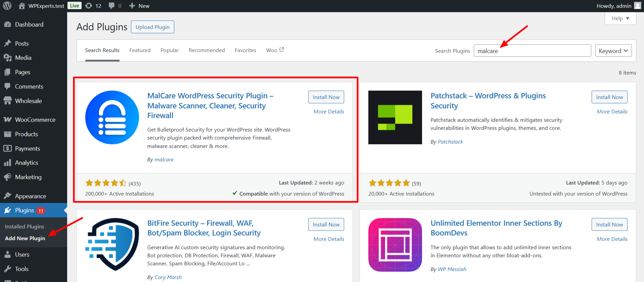
Task: Open the Woo external link tab
Action: click(275, 50)
